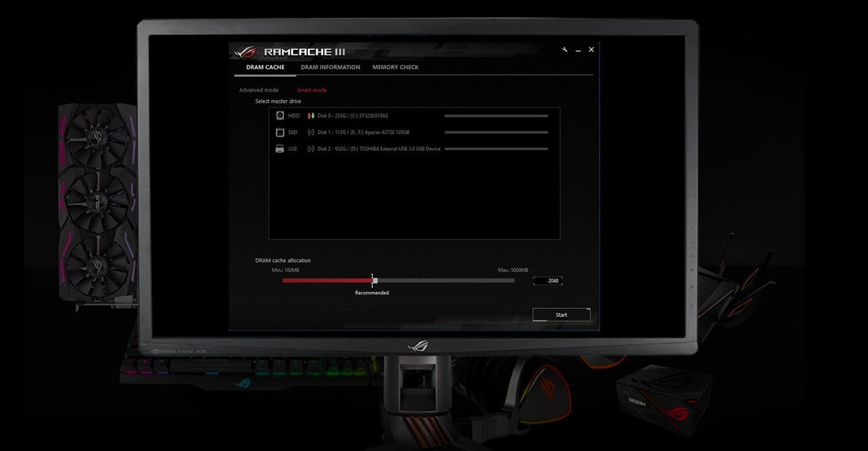Click the cache size field showing 2048
Viewport: 868px width, 451px height.
coord(548,281)
